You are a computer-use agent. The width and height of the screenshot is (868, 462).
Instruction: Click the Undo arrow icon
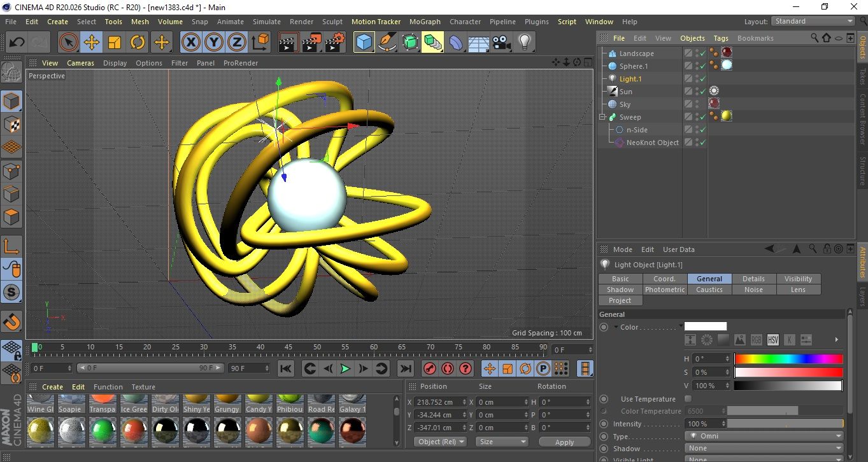point(17,43)
